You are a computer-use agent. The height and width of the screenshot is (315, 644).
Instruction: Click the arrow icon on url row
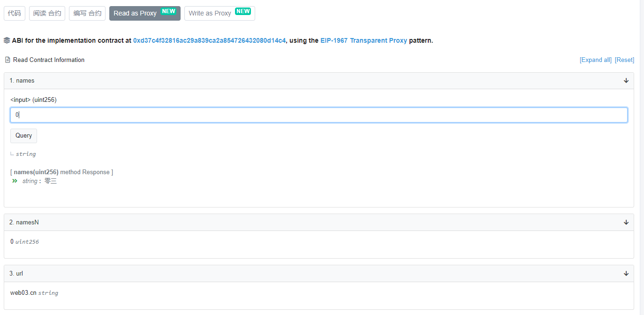pyautogui.click(x=626, y=274)
